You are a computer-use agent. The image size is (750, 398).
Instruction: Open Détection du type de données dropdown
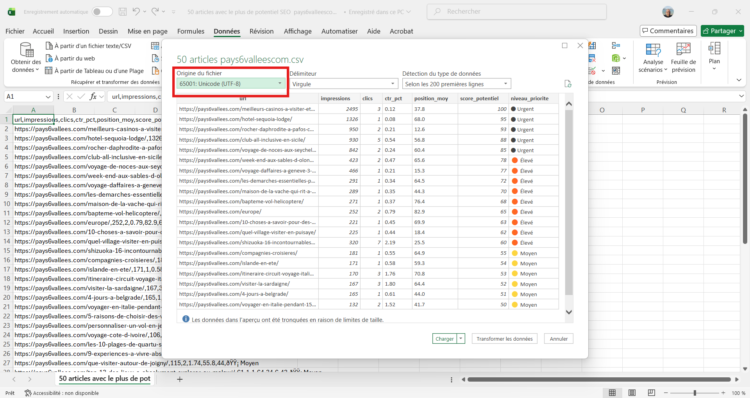coord(457,84)
